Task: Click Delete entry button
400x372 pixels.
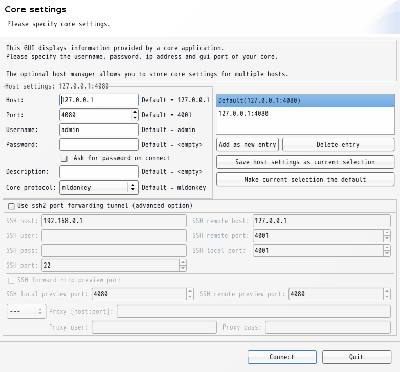Action: 338,145
